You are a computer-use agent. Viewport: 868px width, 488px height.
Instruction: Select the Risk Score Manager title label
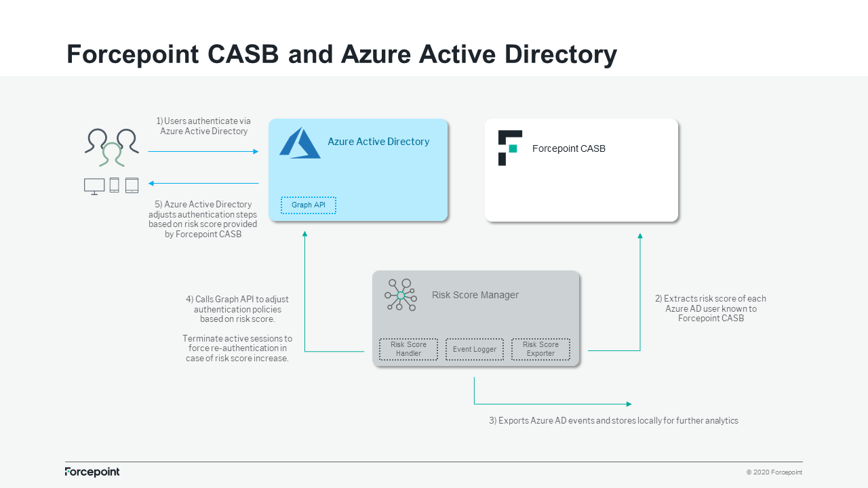(475, 295)
